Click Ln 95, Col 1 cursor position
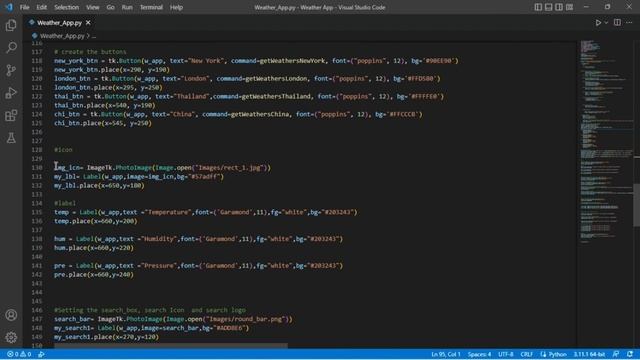This screenshot has height=360, width=640. 445,354
